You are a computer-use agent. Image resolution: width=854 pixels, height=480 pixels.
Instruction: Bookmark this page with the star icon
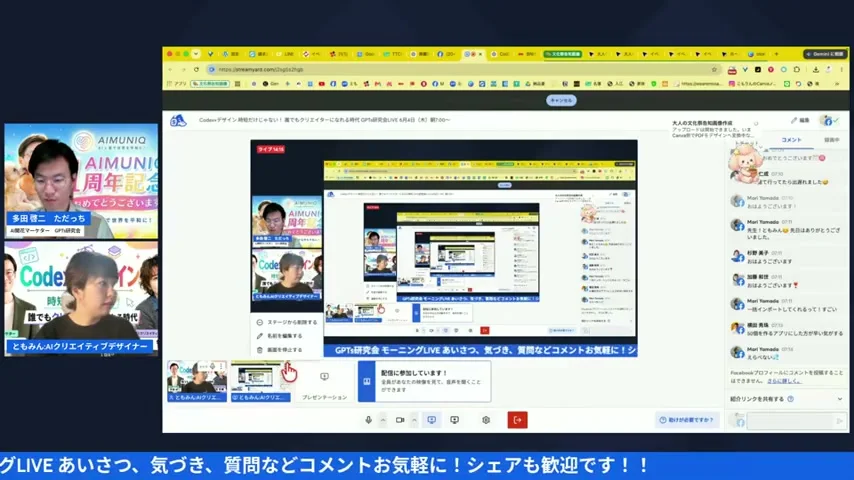(714, 70)
